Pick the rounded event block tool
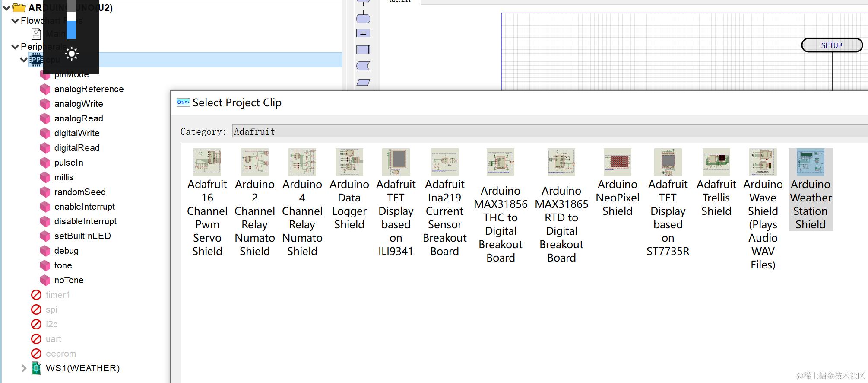The width and height of the screenshot is (868, 383). coord(363,19)
